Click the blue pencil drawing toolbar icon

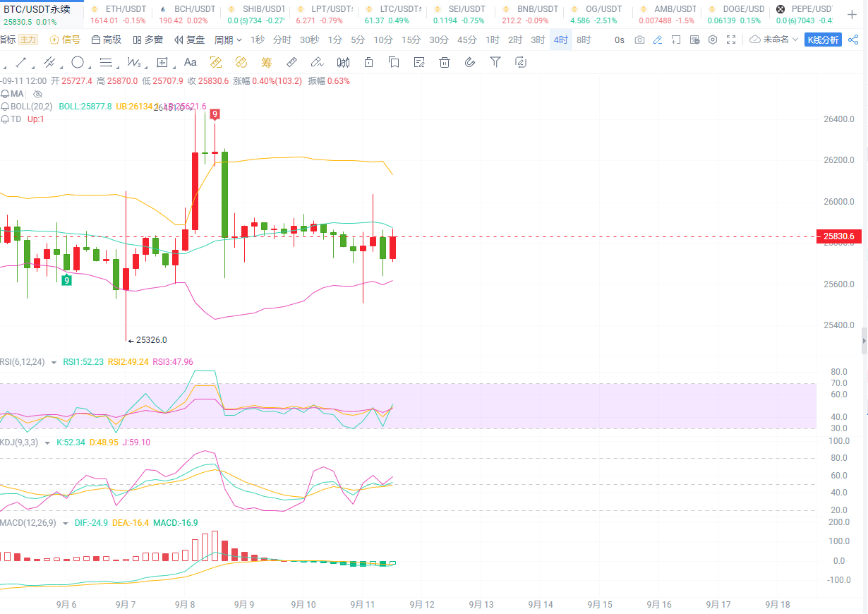[x=658, y=40]
